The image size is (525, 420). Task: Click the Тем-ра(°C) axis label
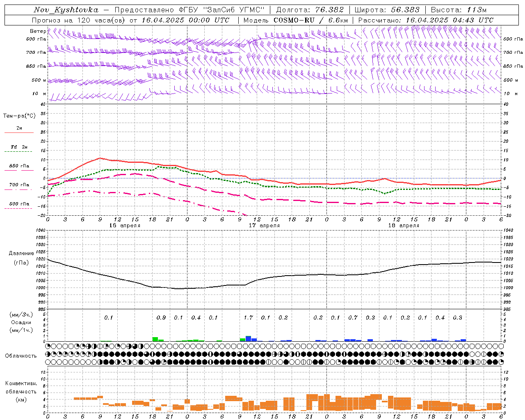point(19,116)
